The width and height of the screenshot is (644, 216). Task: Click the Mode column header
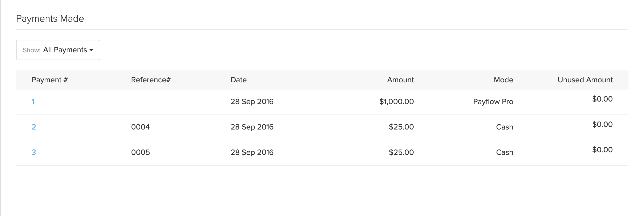(x=503, y=80)
